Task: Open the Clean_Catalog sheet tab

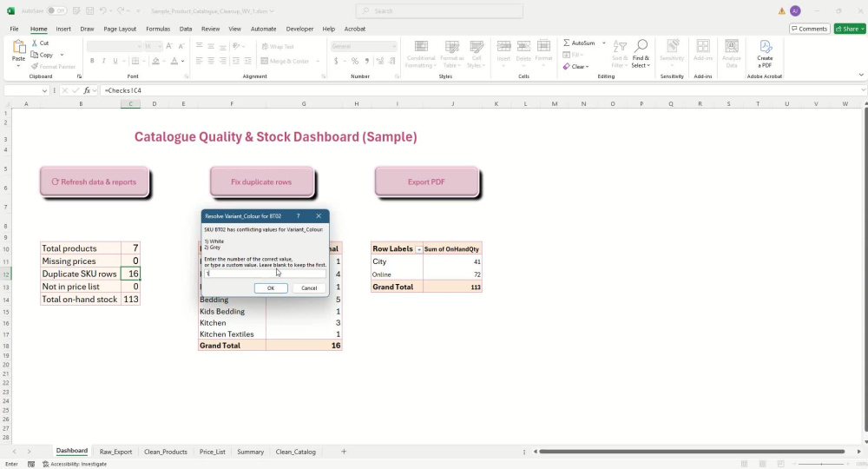Action: (296, 452)
